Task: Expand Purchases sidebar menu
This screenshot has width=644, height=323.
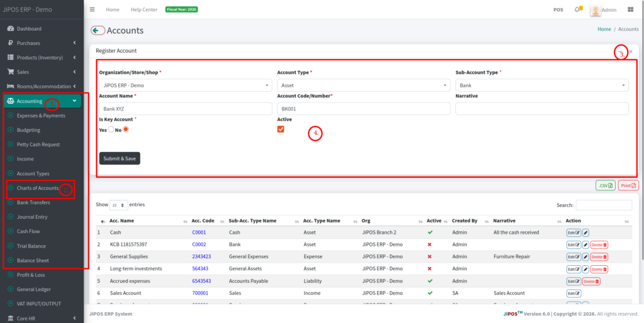Action: point(42,43)
